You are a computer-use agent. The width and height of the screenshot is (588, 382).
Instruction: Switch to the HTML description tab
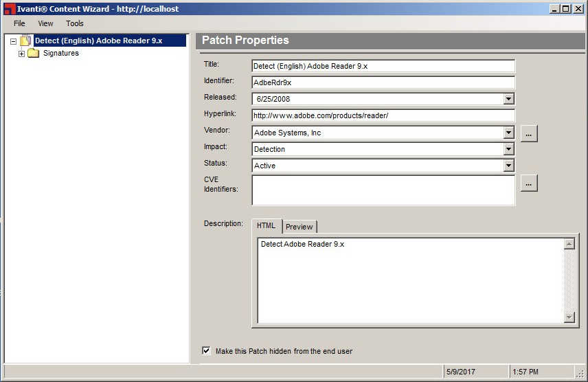click(x=267, y=225)
